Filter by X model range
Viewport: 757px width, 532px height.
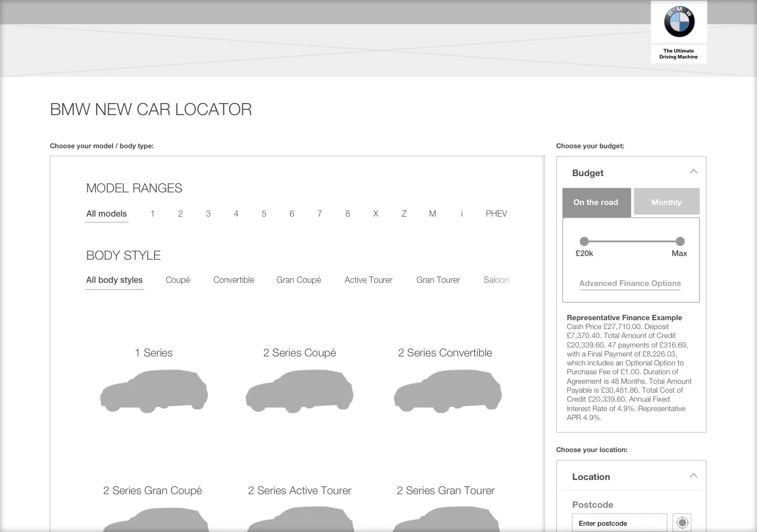click(375, 213)
